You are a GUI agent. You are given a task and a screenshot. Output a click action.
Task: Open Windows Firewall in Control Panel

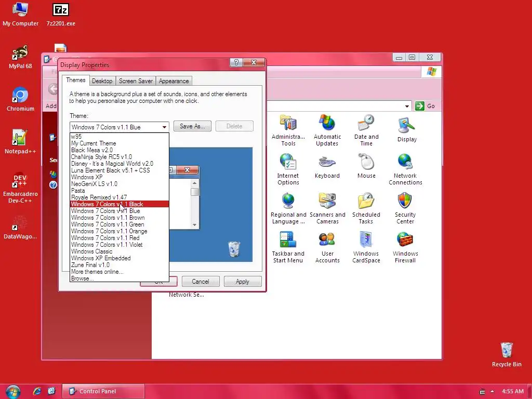[x=405, y=247]
